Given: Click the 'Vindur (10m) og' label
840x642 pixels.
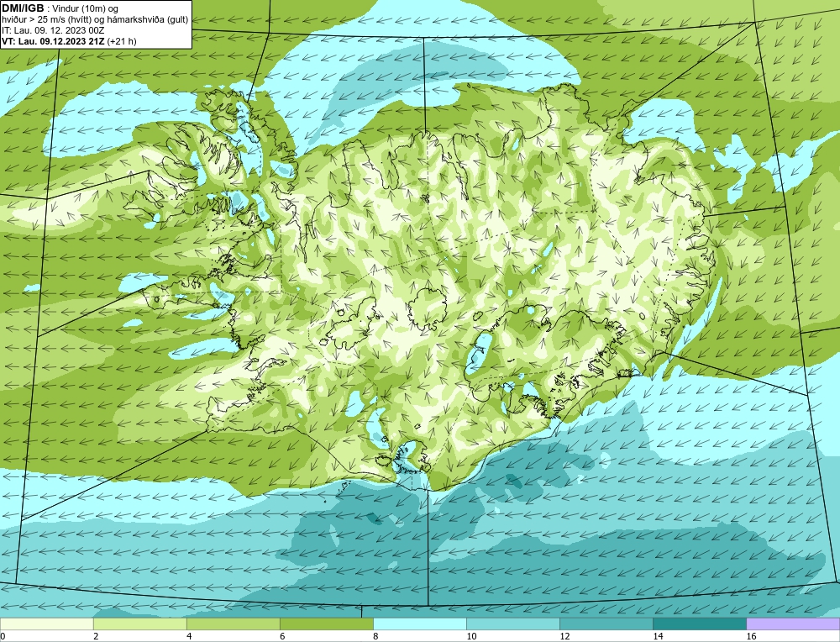Looking at the screenshot, I should pyautogui.click(x=87, y=9).
